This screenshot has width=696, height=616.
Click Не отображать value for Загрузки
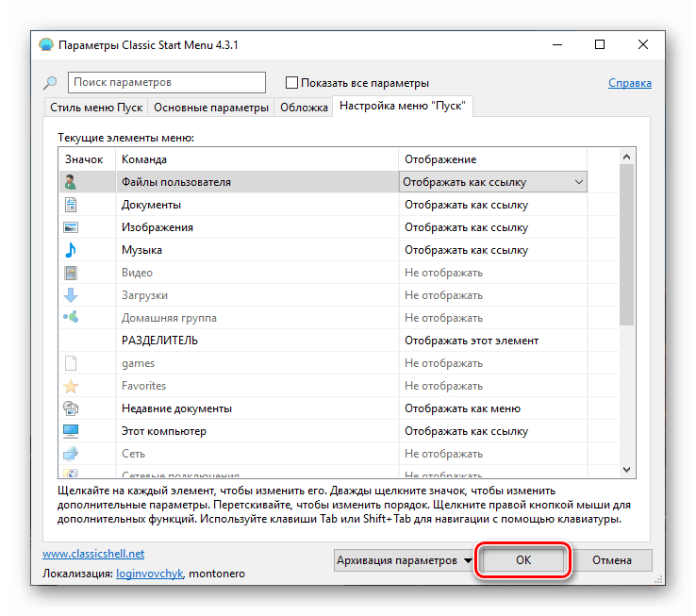point(443,295)
